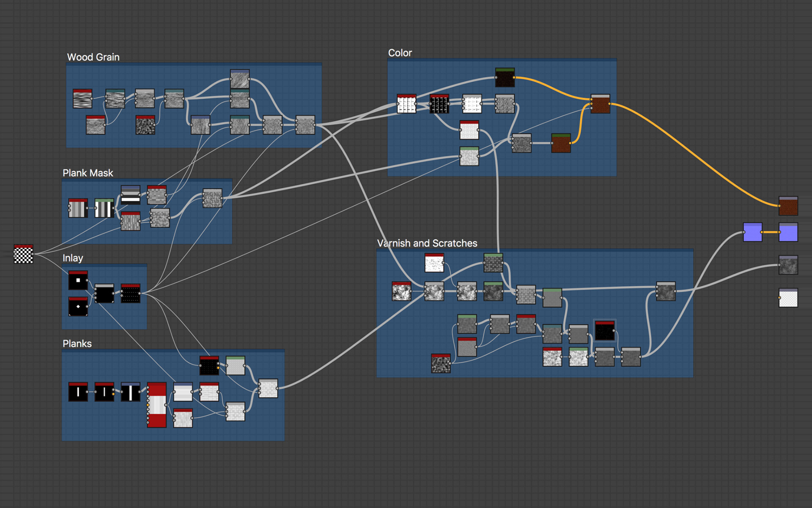Click the highlighted black node in Varnish frame
The height and width of the screenshot is (508, 812).
tap(604, 331)
